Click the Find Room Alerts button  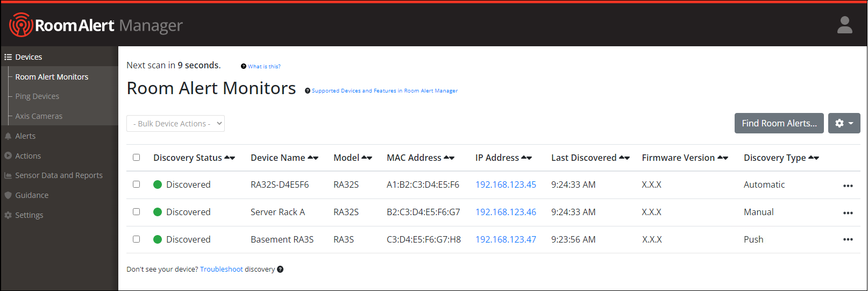(779, 123)
